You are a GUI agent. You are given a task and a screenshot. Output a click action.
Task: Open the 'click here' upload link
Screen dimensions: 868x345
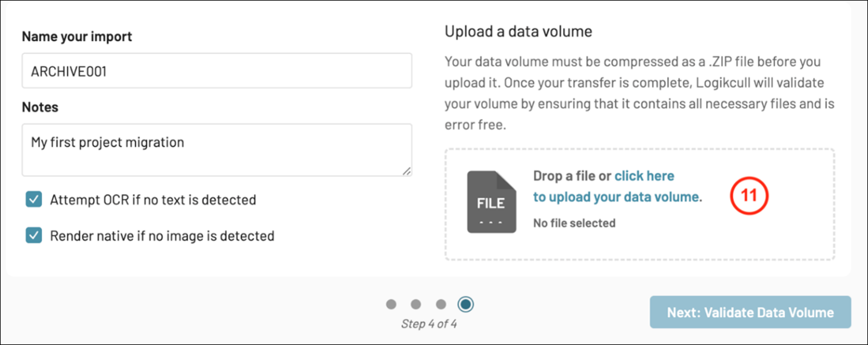point(644,176)
